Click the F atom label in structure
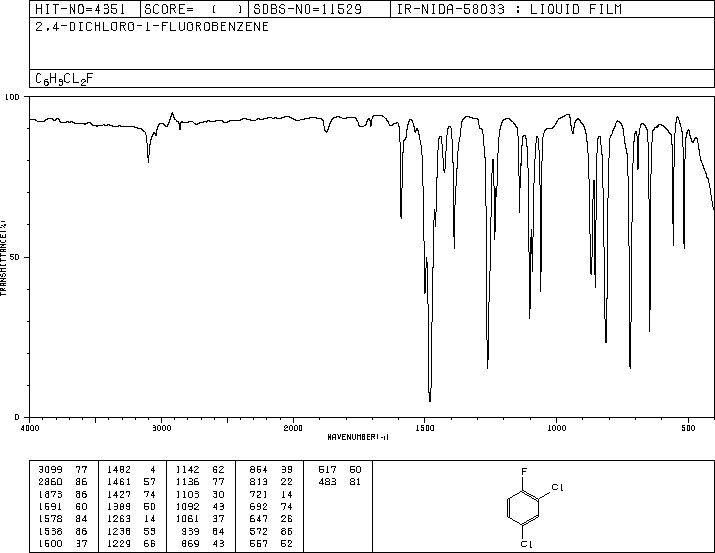Screen dimensions: 715x553 (523, 472)
